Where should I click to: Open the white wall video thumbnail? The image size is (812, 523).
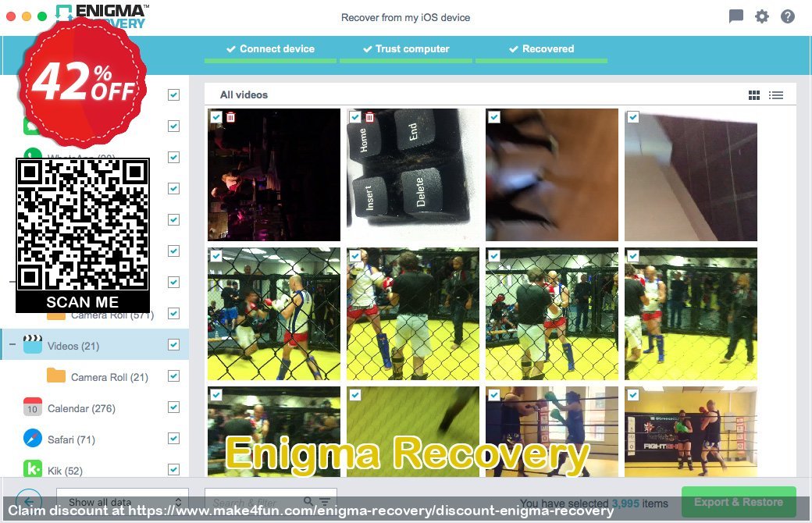(x=691, y=175)
